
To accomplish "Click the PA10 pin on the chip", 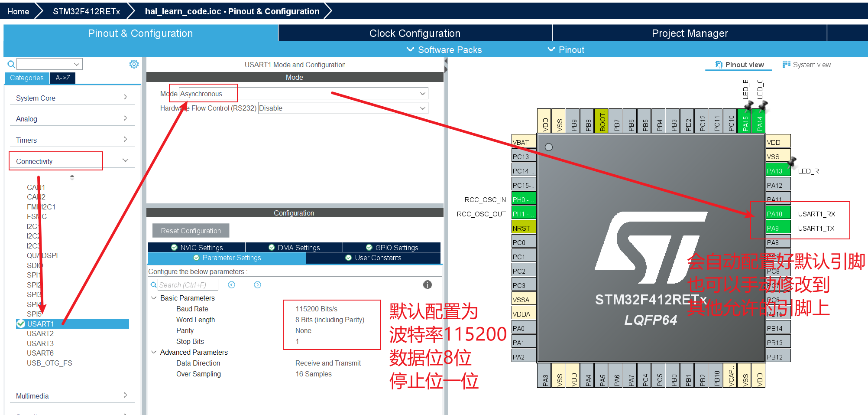I will (777, 214).
